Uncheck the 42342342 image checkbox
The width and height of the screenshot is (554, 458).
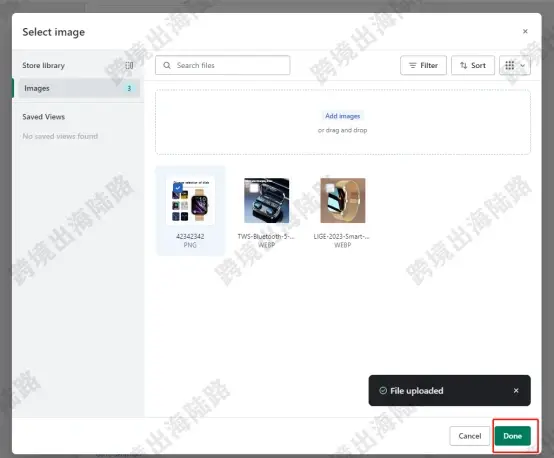coord(178,187)
